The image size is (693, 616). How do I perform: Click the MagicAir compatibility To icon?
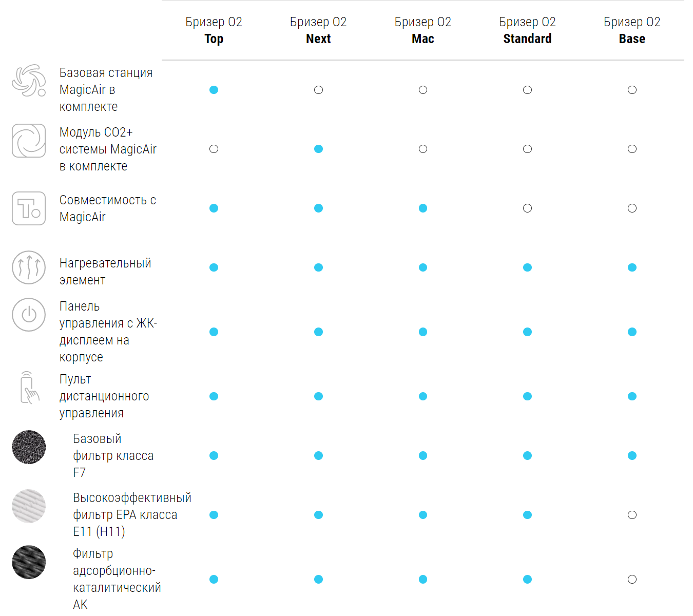[x=29, y=208]
